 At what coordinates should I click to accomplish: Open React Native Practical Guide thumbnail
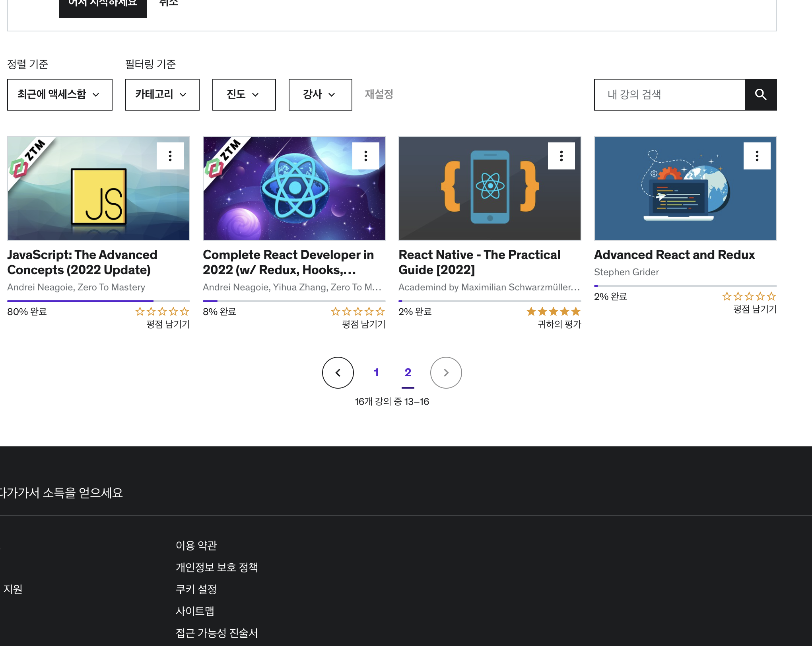490,189
